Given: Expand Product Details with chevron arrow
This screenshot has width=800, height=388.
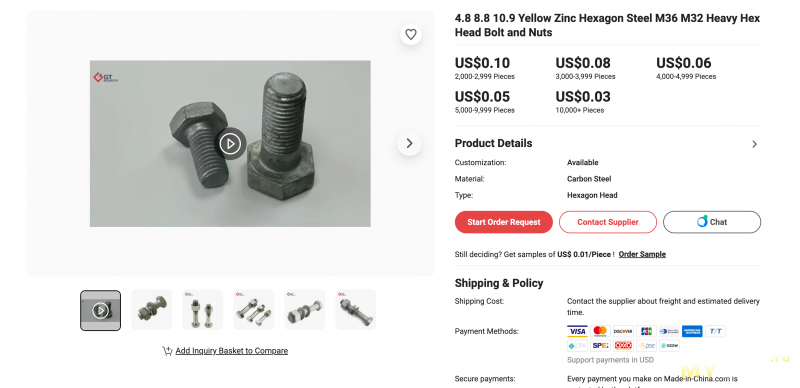Looking at the screenshot, I should coord(755,144).
